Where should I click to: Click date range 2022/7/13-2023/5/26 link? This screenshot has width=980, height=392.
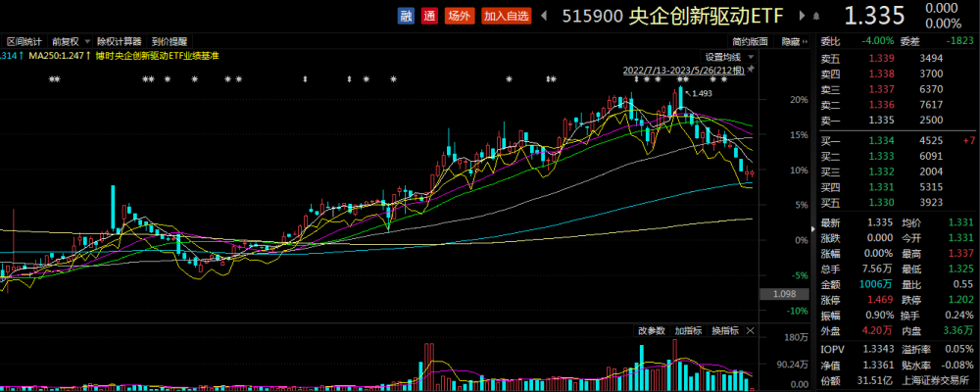[x=683, y=70]
